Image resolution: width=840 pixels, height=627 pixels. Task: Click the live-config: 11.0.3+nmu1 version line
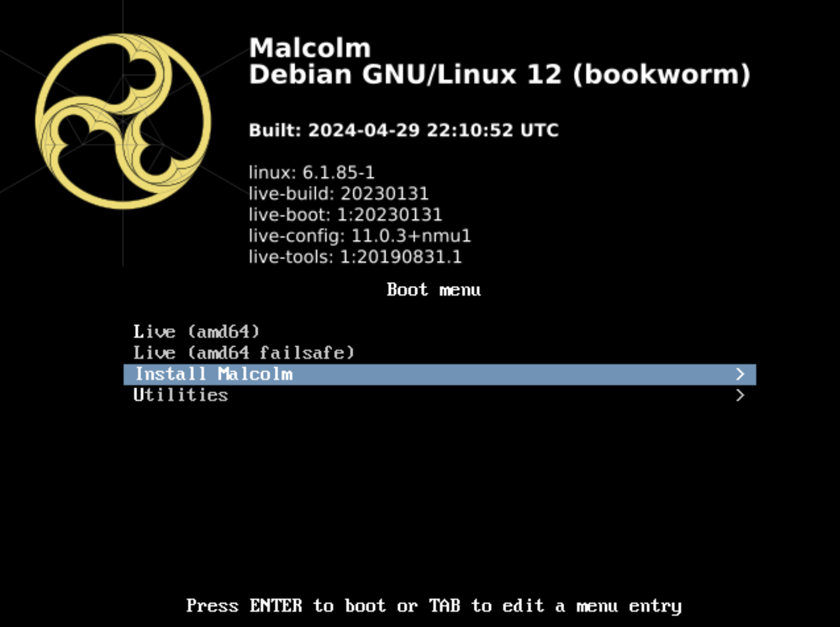[360, 235]
